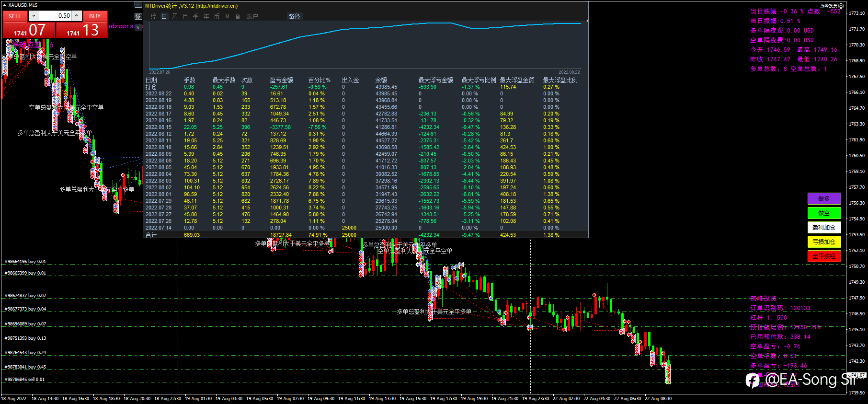Image resolution: width=868 pixels, height=404 pixels.
Task: Click the yellow 亏损加仓 button
Action: (x=824, y=242)
